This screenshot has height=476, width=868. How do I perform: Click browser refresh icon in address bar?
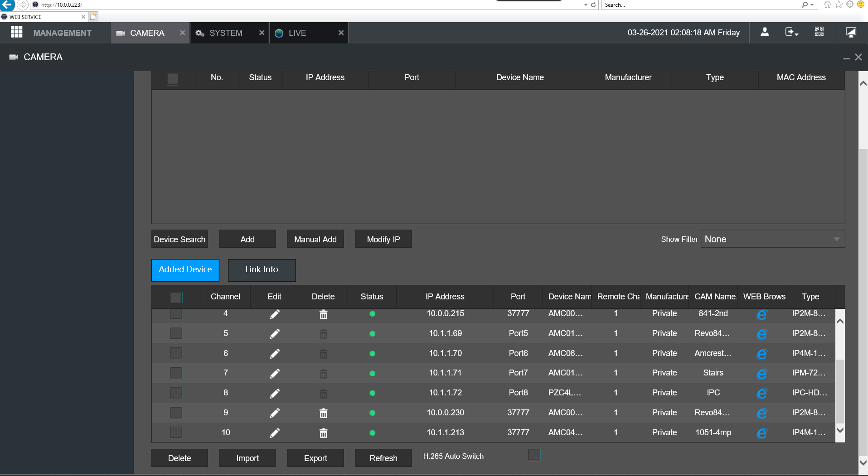(593, 5)
